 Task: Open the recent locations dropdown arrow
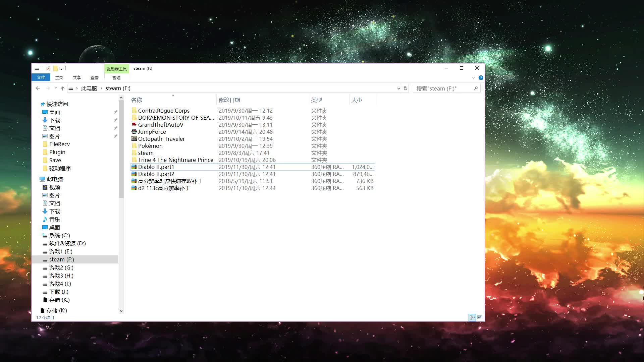tap(56, 88)
